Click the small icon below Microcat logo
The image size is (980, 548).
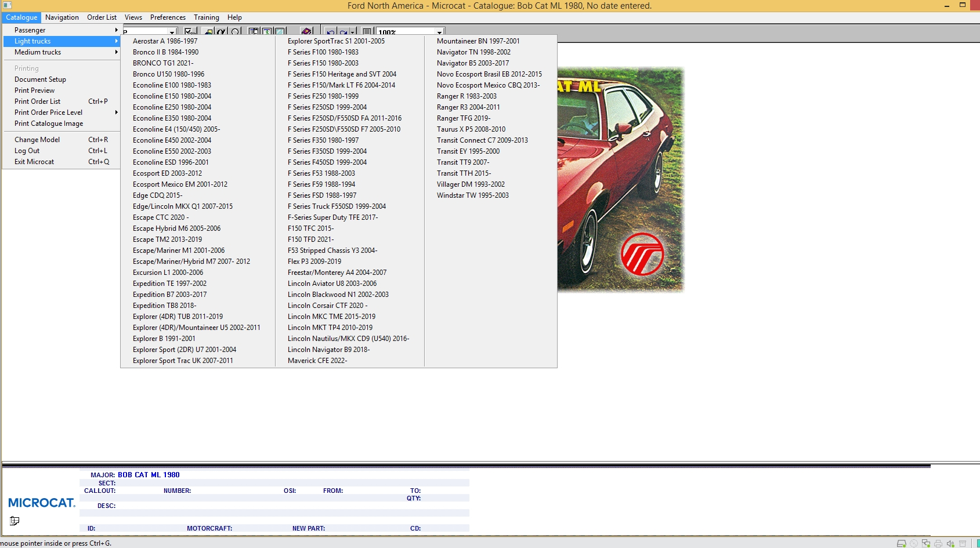pos(15,521)
